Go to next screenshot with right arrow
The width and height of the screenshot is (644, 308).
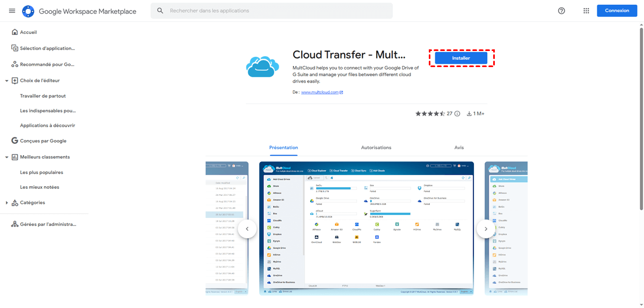(x=486, y=229)
